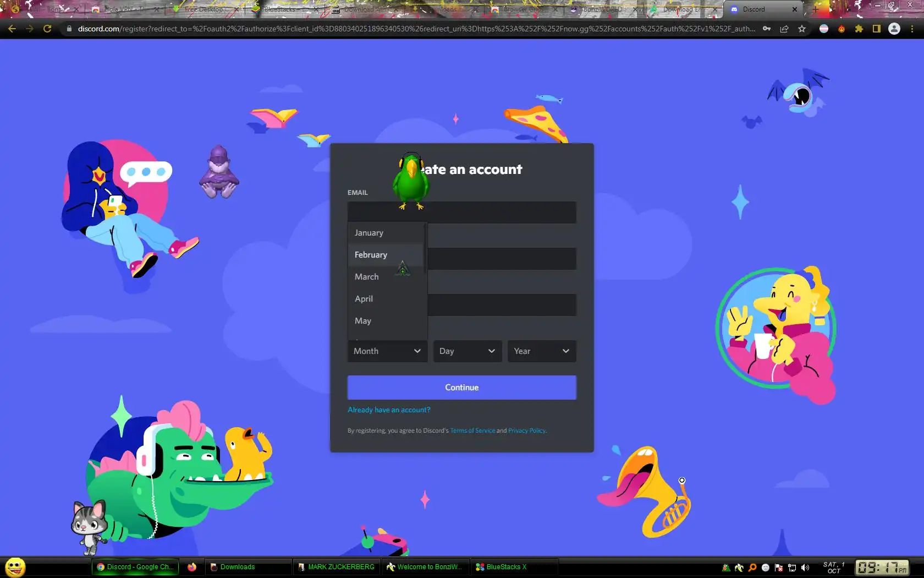The height and width of the screenshot is (578, 924).
Task: Share this page using the share icon
Action: tap(784, 29)
